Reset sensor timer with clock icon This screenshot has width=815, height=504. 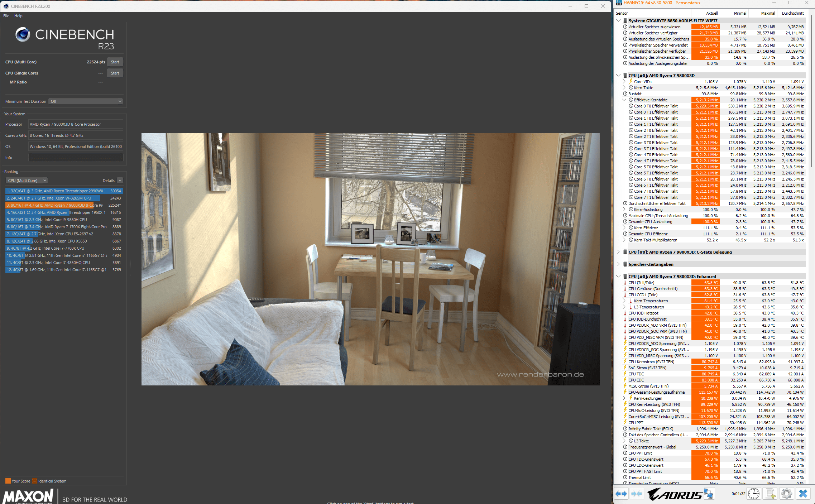[x=753, y=494]
